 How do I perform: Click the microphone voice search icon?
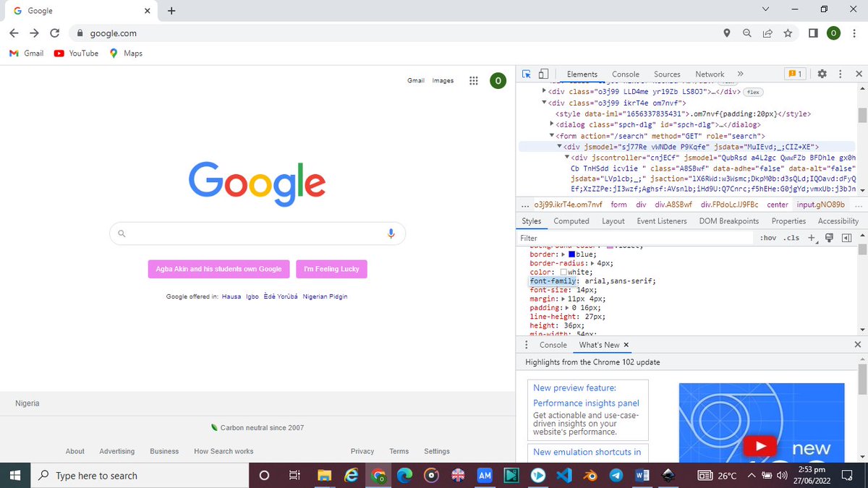pos(391,234)
